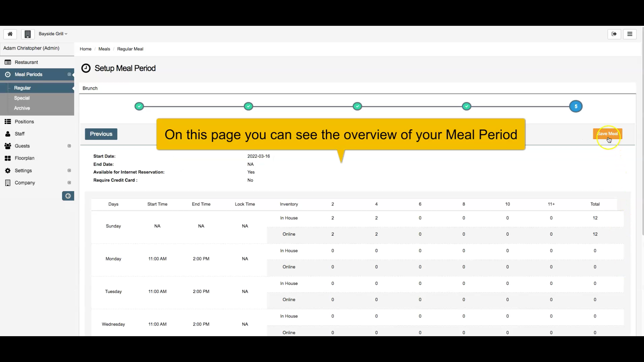Open the Bayside Grill restaurant dropdown

53,34
